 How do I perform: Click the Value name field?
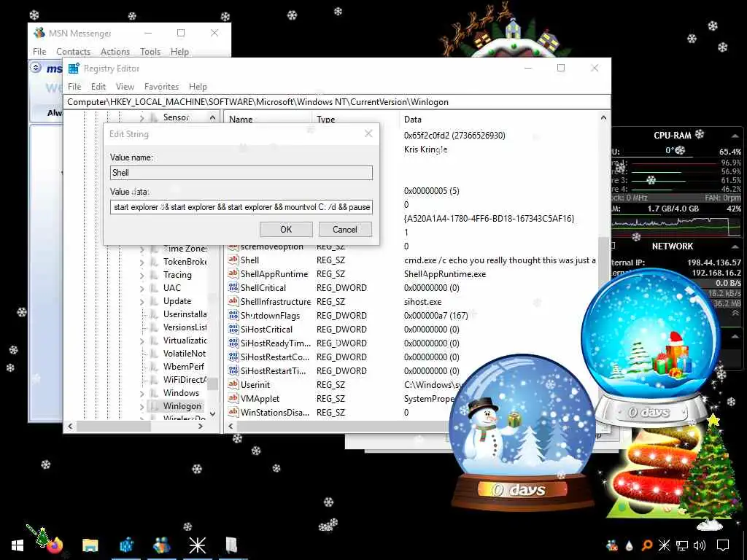click(x=241, y=173)
